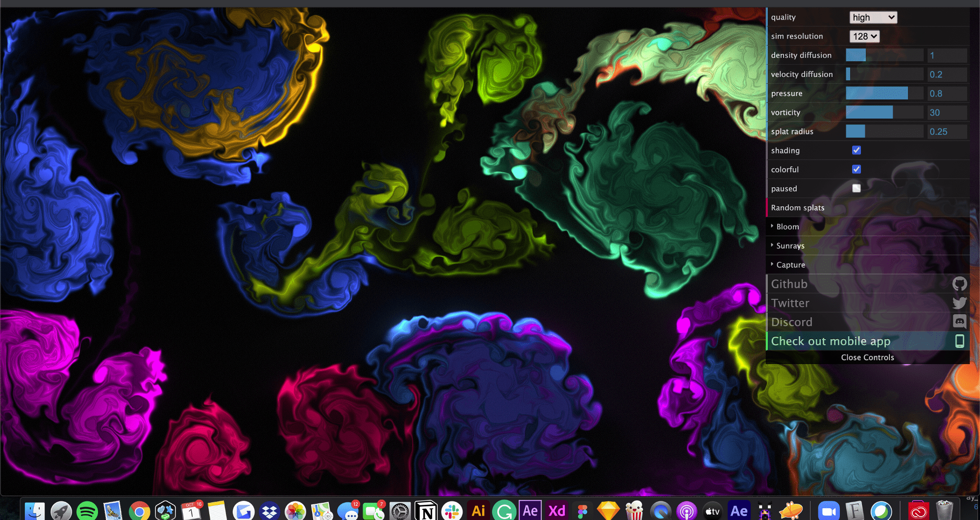
Task: Uncheck the colorful option
Action: [857, 170]
